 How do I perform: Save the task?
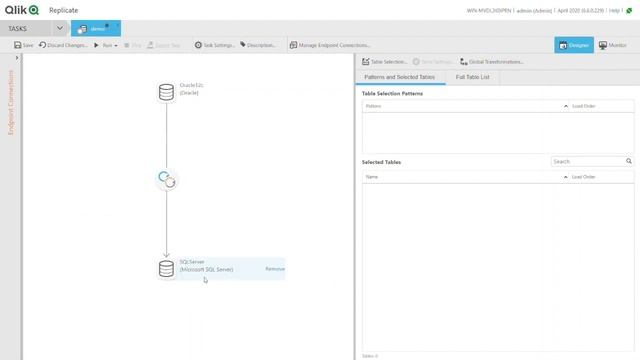tap(24, 45)
